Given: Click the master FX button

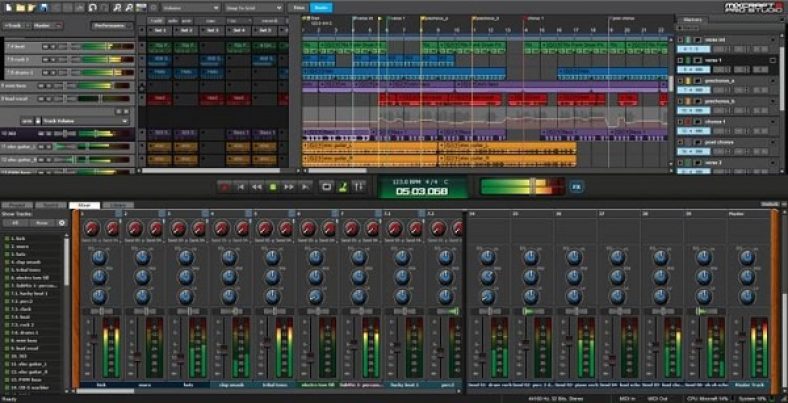Looking at the screenshot, I should [x=576, y=186].
